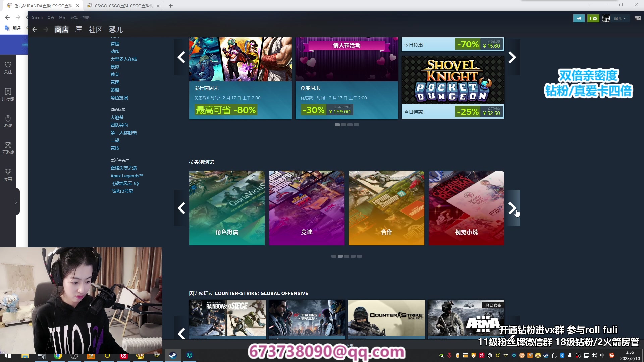Open the 馨儿 profile tab
Screen dimensions: 644x362
click(116, 29)
